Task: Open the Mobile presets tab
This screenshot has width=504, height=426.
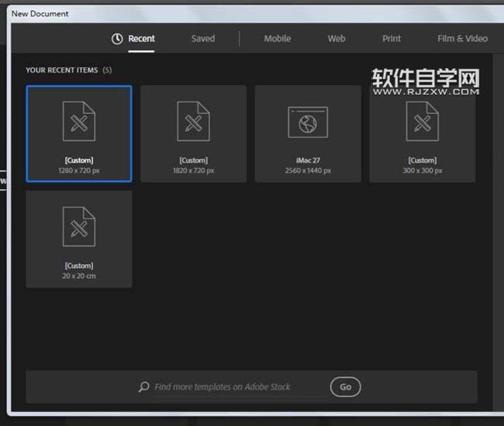Action: (x=278, y=39)
